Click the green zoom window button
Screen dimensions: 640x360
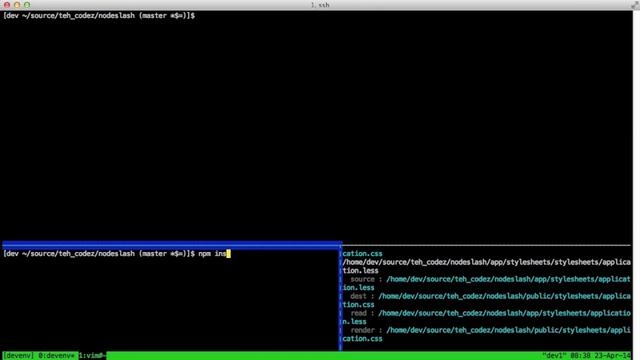pyautogui.click(x=27, y=5)
